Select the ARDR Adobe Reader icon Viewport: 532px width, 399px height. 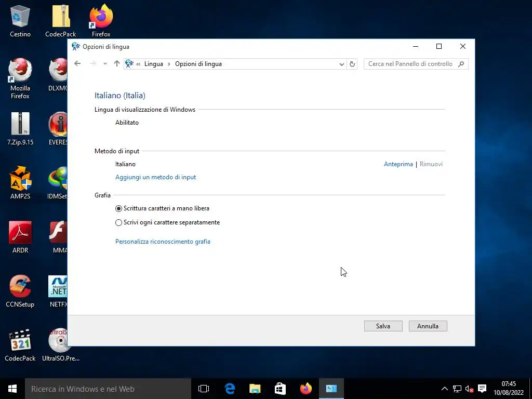coord(20,237)
